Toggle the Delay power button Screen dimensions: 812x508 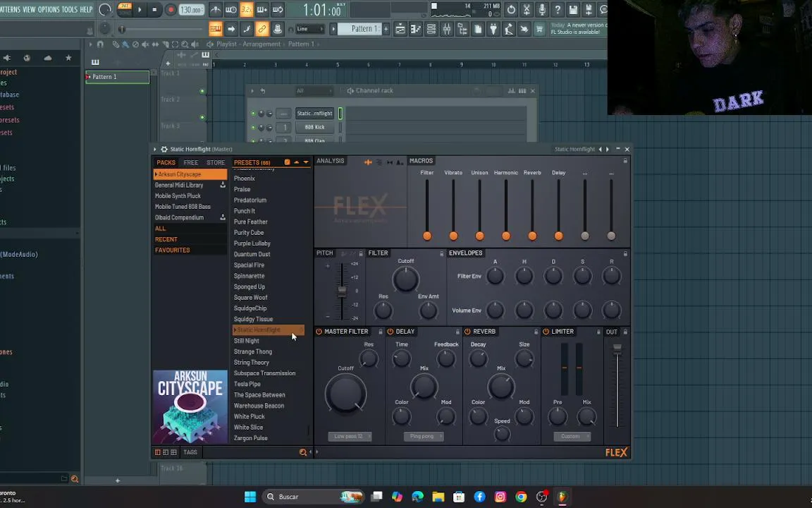390,332
